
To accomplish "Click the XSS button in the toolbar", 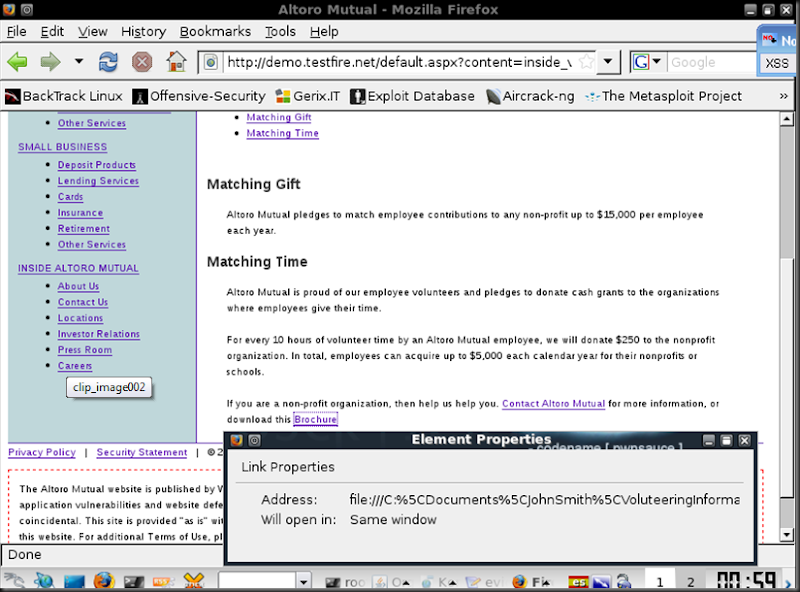I will tap(777, 63).
